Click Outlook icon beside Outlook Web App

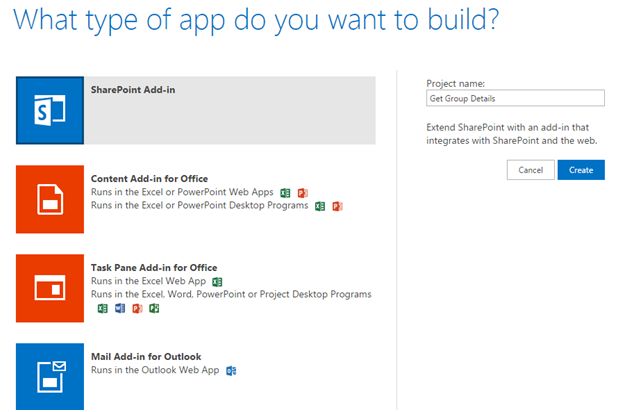point(231,371)
